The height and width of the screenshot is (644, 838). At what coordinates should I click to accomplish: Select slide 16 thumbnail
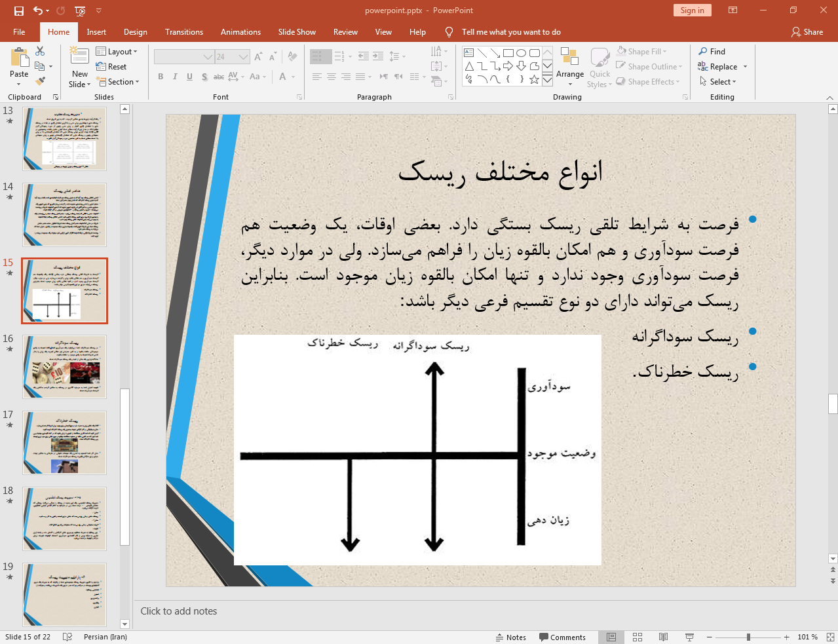click(65, 367)
